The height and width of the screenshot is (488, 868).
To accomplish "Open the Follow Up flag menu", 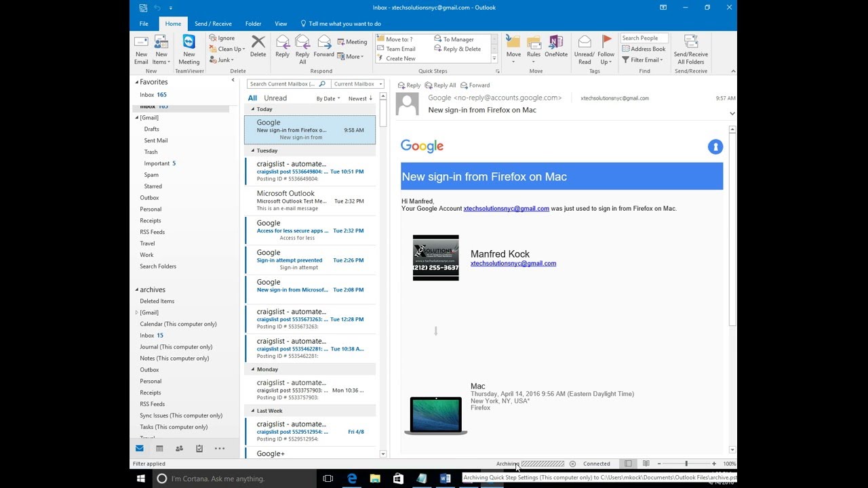I will click(x=606, y=49).
